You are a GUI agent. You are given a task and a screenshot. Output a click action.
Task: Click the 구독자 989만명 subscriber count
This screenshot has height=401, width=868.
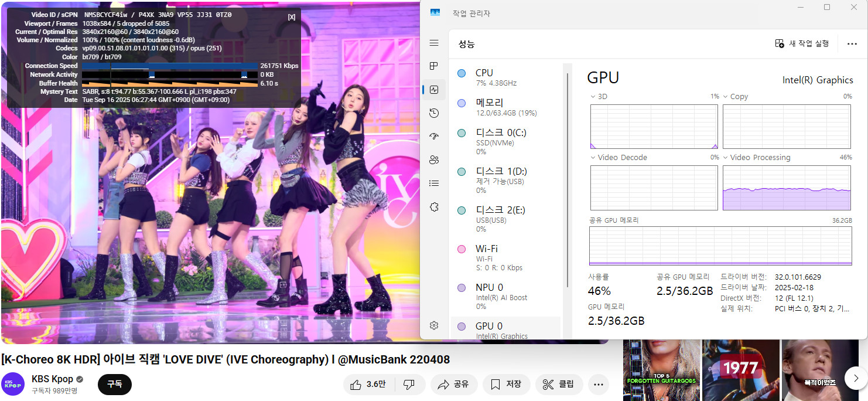coord(54,390)
